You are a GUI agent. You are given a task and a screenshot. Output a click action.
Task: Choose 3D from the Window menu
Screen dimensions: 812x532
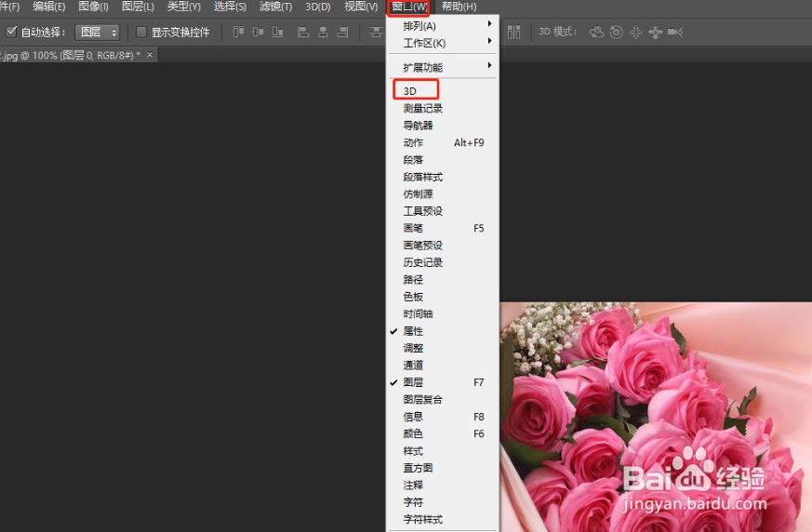[443, 90]
